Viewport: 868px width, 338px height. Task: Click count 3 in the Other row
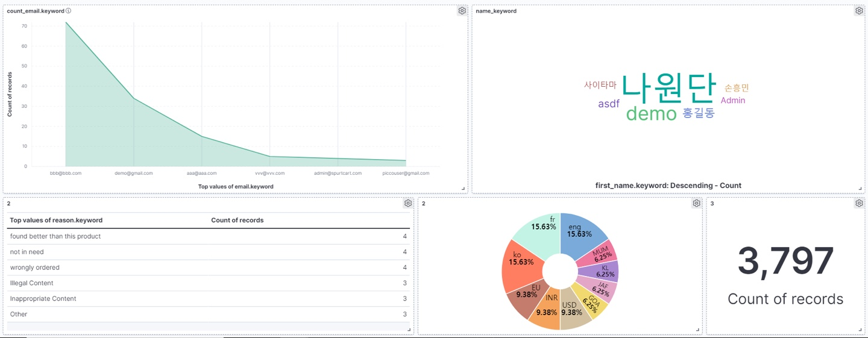[x=404, y=315]
